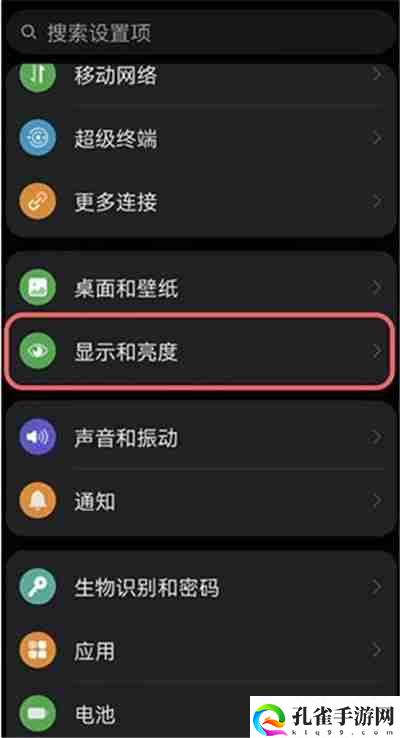
Task: Click the 更多连接 text label
Action: pos(116,202)
